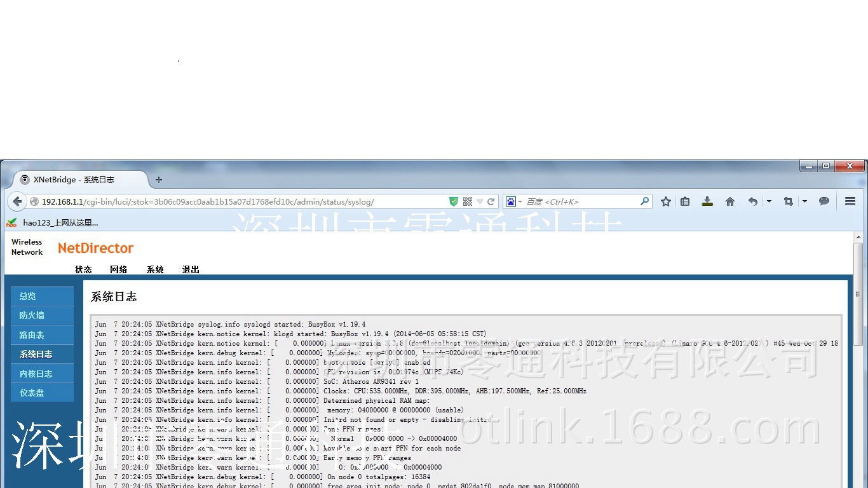Click the scrollbar up arrow
The width and height of the screenshot is (868, 488).
(x=858, y=236)
